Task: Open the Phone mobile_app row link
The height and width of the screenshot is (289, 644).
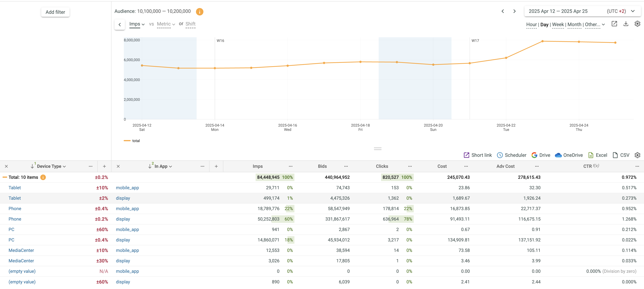Action: click(127, 208)
